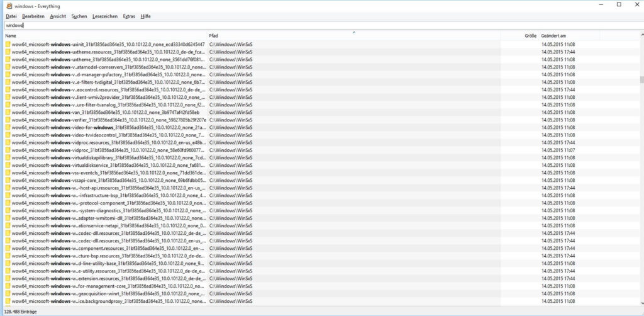Open the Suchen menu
Image resolution: width=644 pixels, height=316 pixels.
79,16
